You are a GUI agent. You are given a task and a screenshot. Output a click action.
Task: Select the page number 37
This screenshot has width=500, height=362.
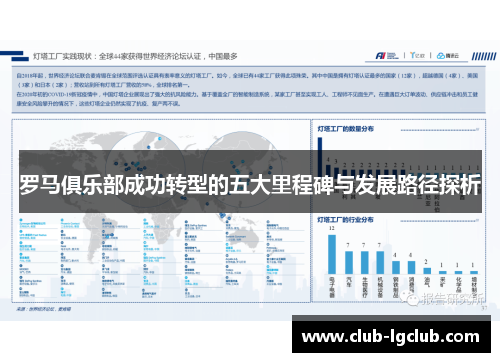click(x=484, y=308)
